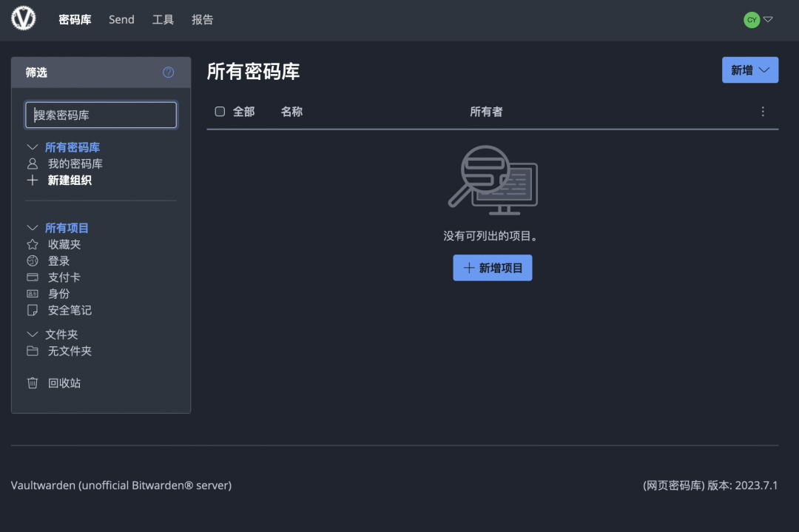
Task: Select the 支付卡 card icon
Action: pyautogui.click(x=33, y=277)
